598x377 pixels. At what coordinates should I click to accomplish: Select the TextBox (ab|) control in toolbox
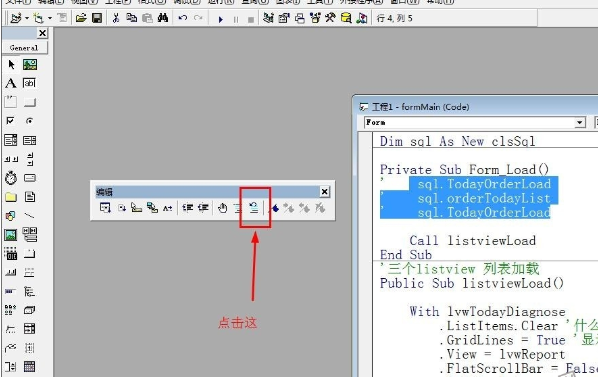pos(29,83)
